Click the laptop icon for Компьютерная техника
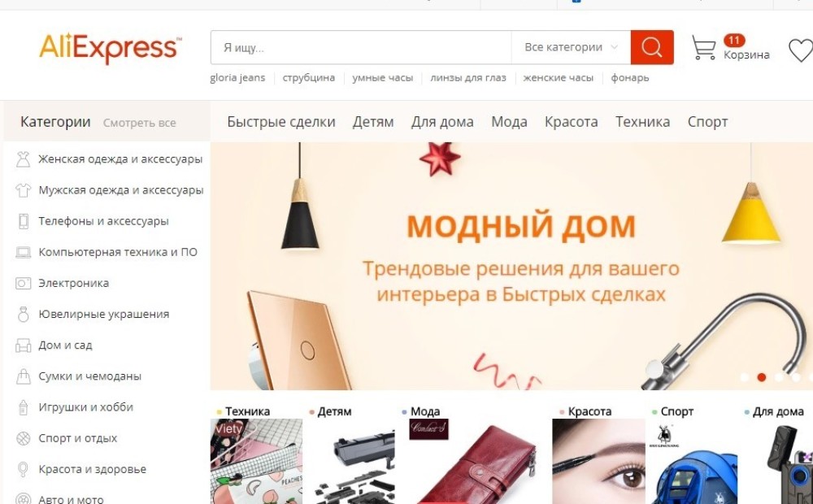Viewport: 813px width, 504px height. [24, 253]
